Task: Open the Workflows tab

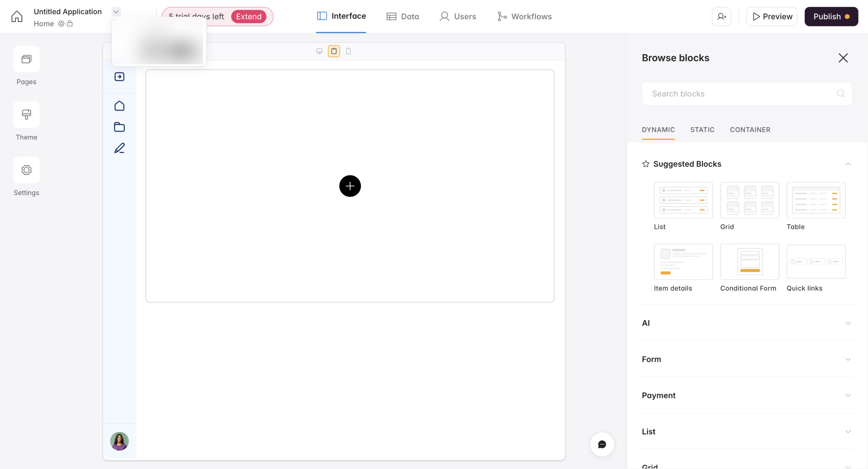Action: click(x=525, y=16)
